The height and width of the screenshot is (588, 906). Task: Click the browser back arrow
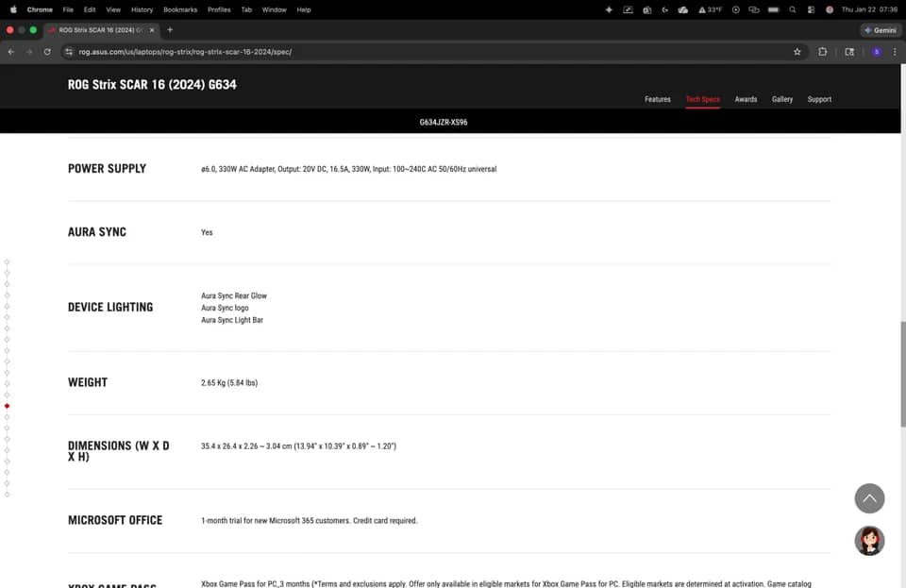11,52
